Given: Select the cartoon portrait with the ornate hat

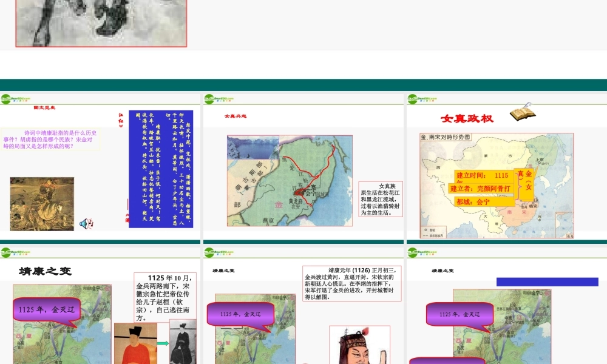Looking at the screenshot, I should pyautogui.click(x=359, y=345).
